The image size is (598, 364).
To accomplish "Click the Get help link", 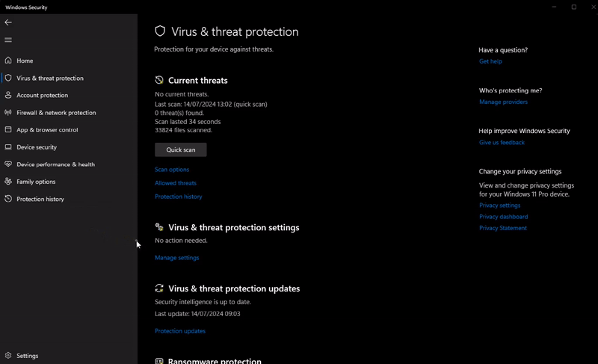I will coord(490,61).
